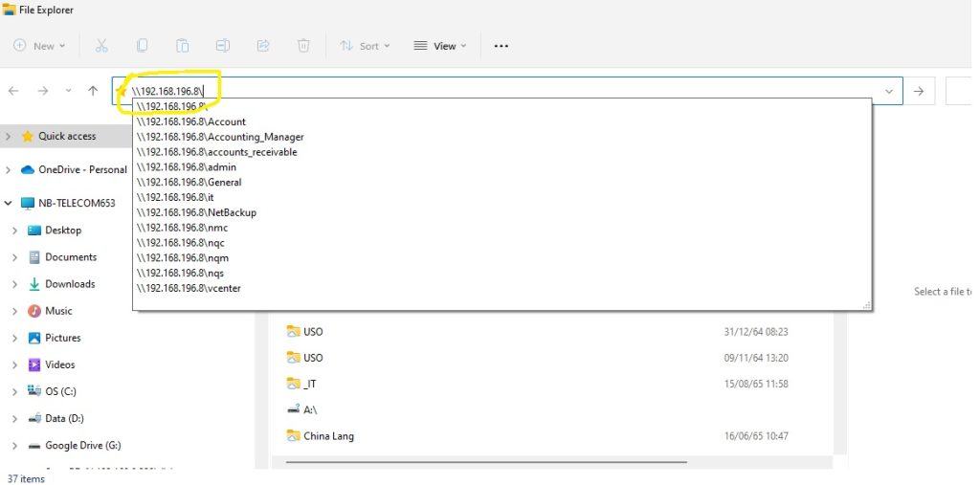
Task: Click the Share icon in toolbar
Action: coord(263,46)
